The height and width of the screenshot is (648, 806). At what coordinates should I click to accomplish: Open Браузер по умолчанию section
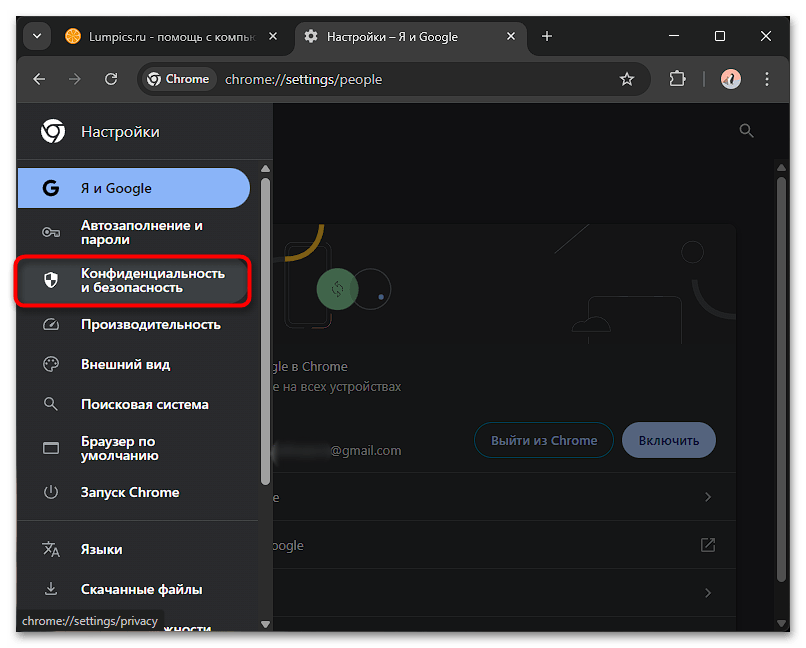tap(134, 449)
